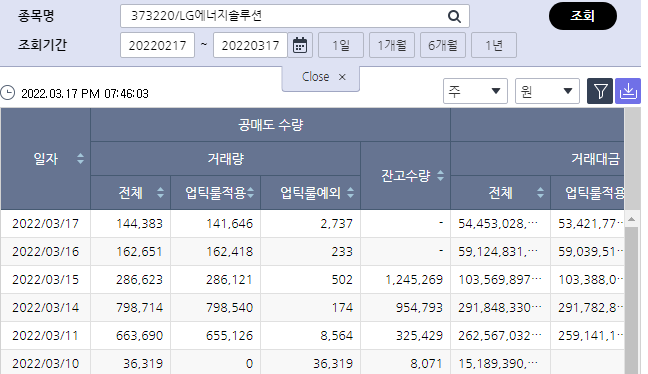Click volume value 798,714
The width and height of the screenshot is (648, 374).
[x=139, y=307]
